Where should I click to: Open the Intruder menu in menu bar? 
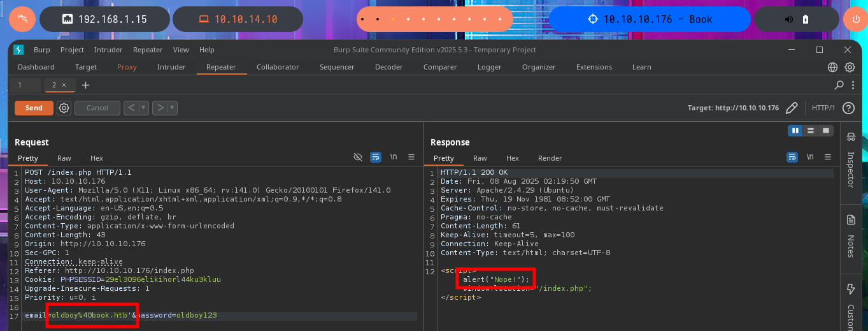[108, 50]
